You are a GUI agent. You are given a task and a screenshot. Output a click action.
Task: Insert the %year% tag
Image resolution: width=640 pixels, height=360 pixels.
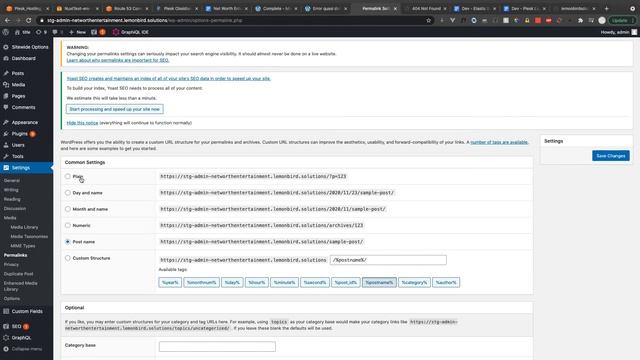[170, 282]
